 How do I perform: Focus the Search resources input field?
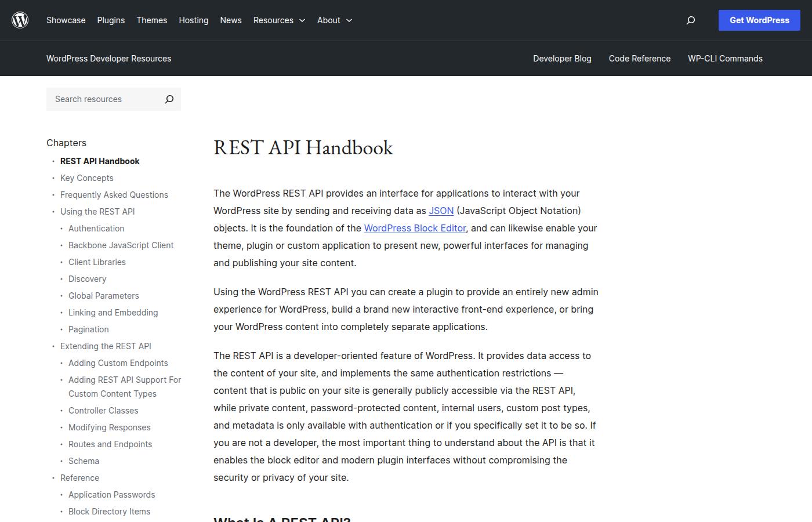(103, 99)
